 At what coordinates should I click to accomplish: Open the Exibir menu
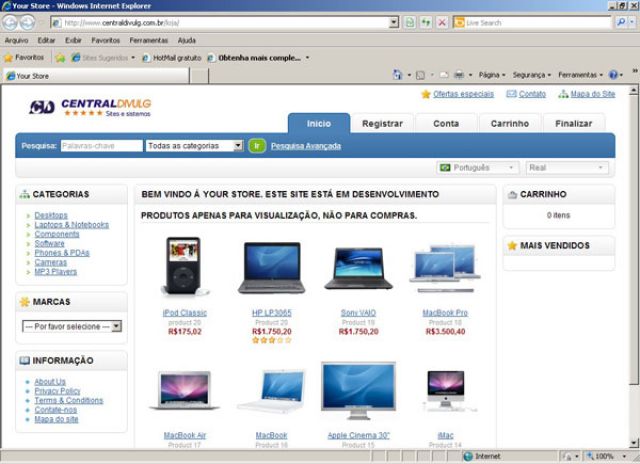click(73, 40)
